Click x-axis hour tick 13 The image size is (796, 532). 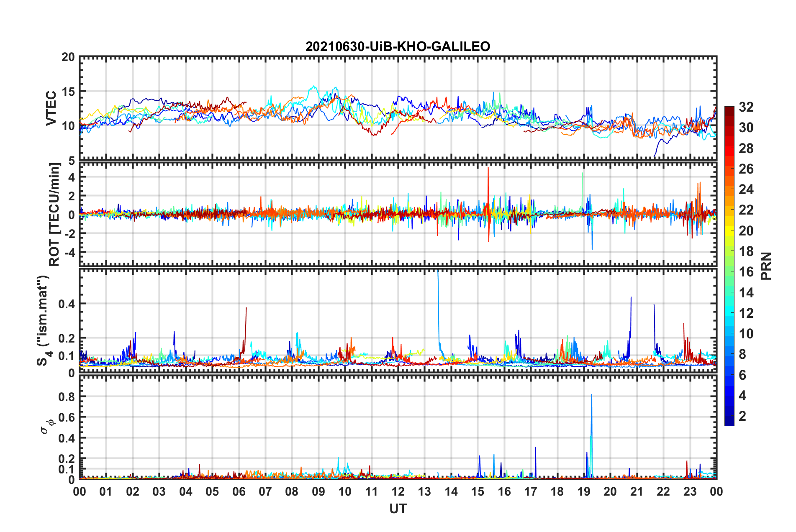(x=424, y=491)
